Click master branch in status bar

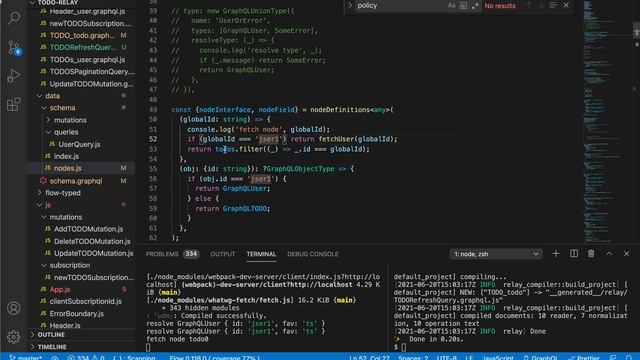pyautogui.click(x=26, y=357)
